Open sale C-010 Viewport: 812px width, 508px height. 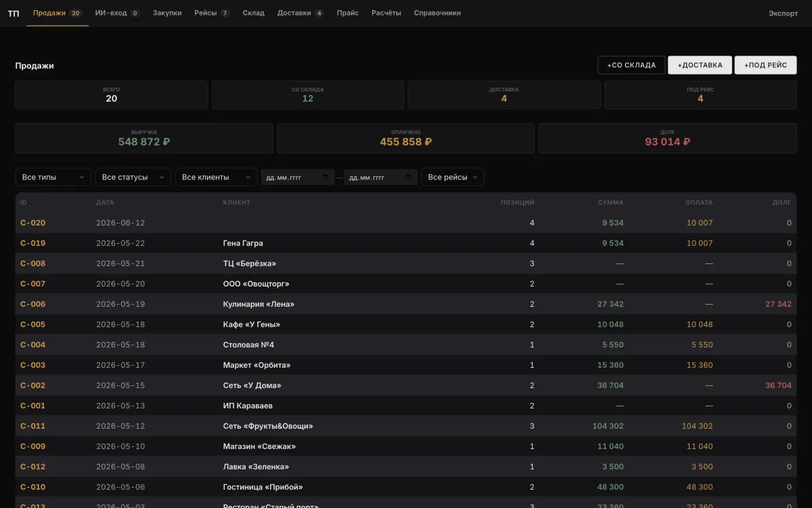coord(33,487)
